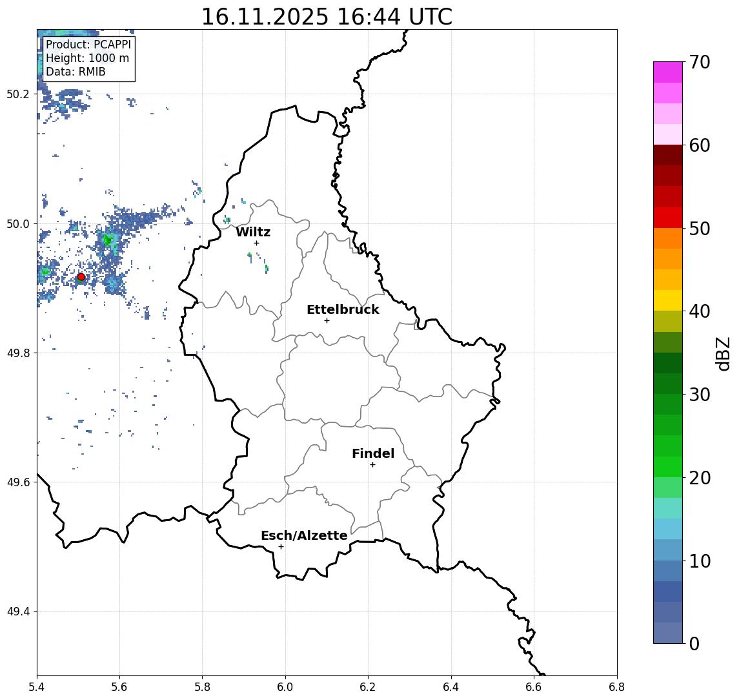The image size is (739, 700).
Task: Click the Wiltz station label
Action: (253, 232)
